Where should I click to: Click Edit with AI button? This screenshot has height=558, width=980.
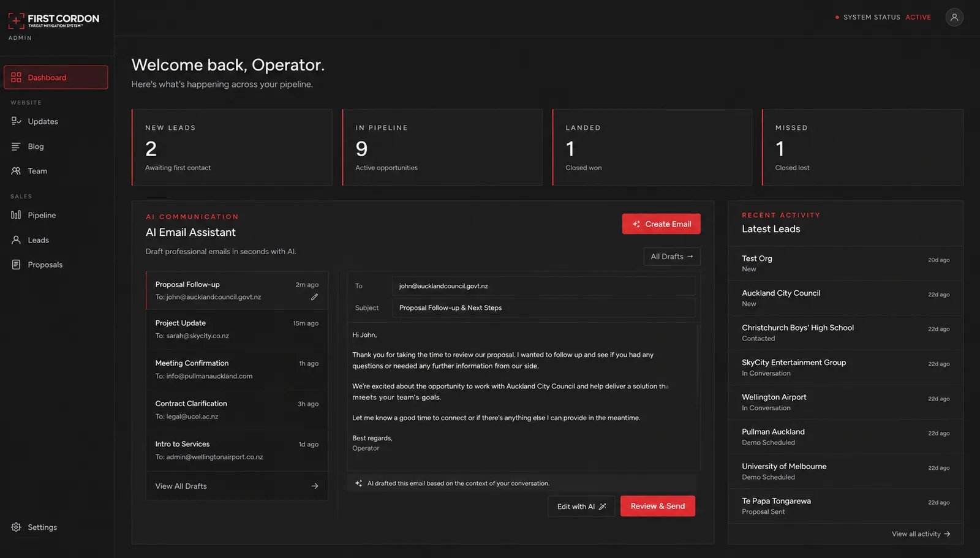pos(581,507)
